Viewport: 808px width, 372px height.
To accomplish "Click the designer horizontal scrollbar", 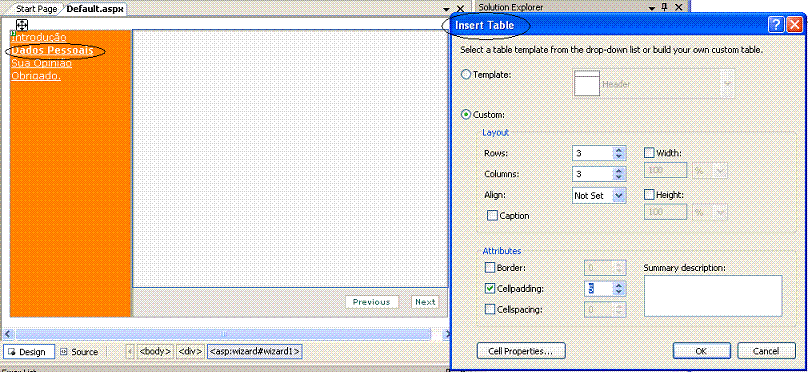I will coord(224,334).
